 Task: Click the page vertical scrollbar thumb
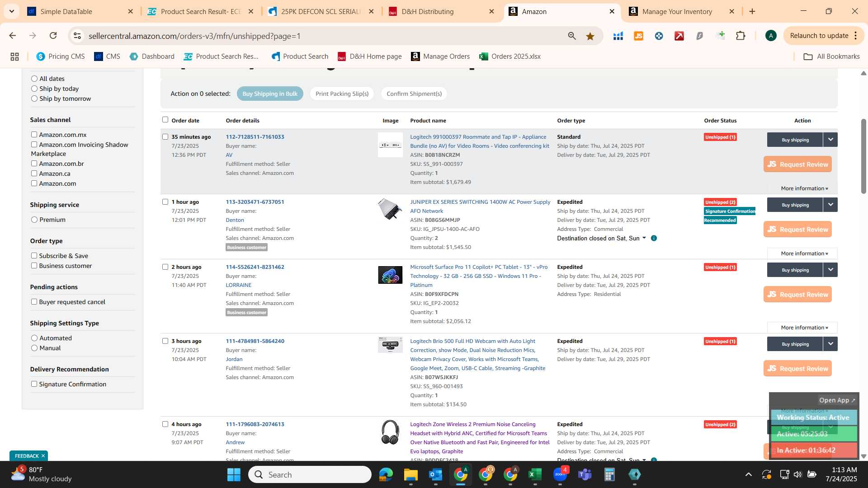863,156
